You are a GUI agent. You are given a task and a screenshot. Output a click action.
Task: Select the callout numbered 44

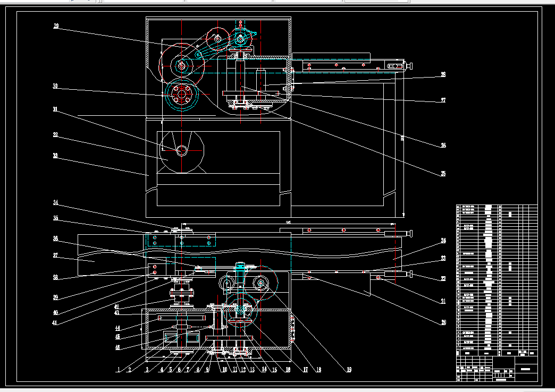(x=117, y=328)
